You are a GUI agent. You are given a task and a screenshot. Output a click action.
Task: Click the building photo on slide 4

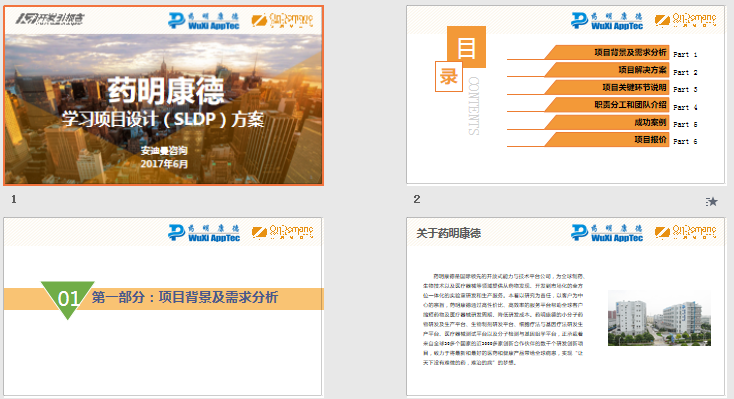point(659,318)
